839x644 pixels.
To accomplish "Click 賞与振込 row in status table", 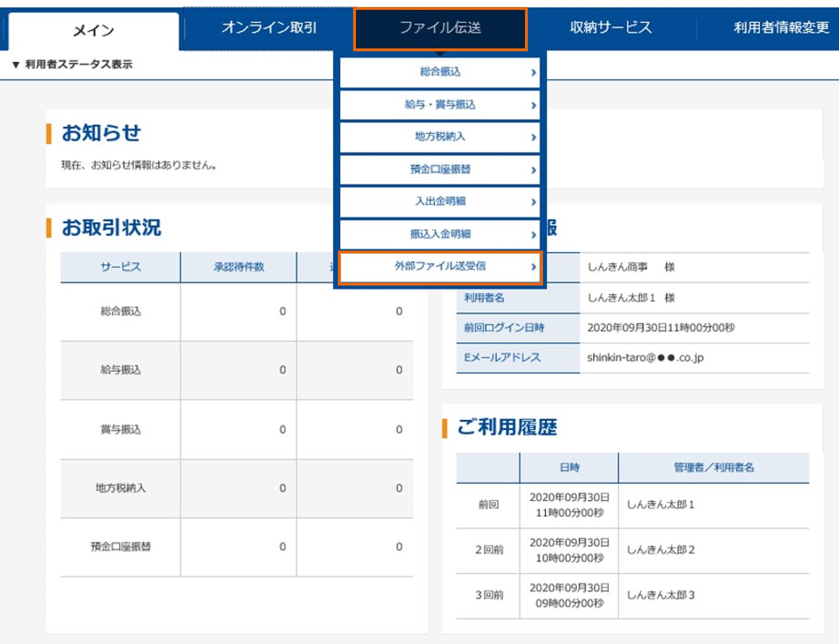I will point(237,430).
